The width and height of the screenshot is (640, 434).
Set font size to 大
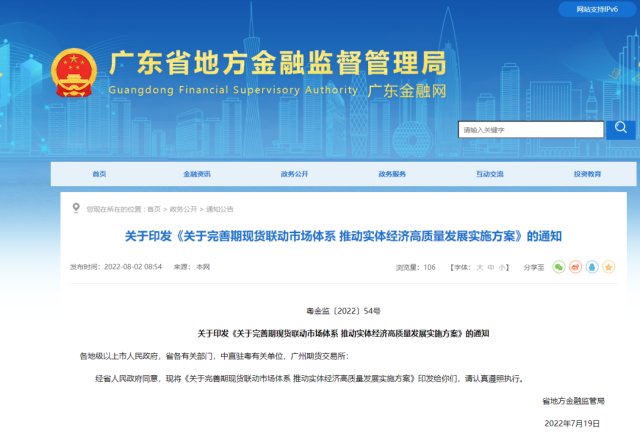(x=480, y=267)
